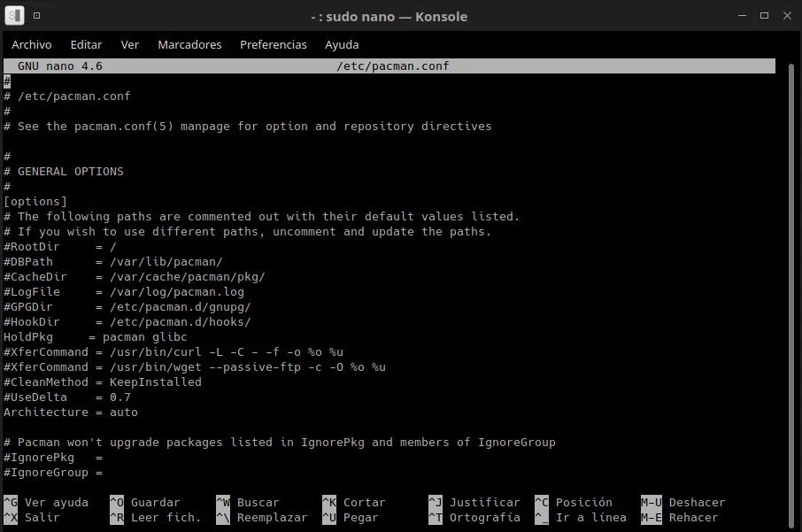The width and height of the screenshot is (802, 532).
Task: Click the /etc/pacman.conf filename in nano title bar
Action: coord(393,66)
